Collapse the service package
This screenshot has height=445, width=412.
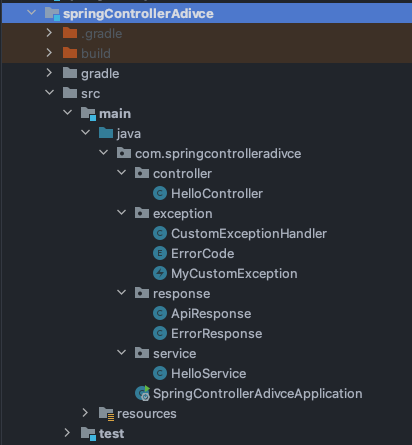tap(122, 352)
